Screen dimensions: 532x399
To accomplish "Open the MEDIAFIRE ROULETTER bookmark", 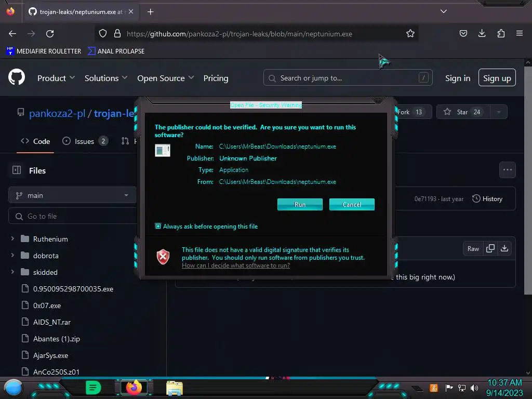I will coord(44,51).
